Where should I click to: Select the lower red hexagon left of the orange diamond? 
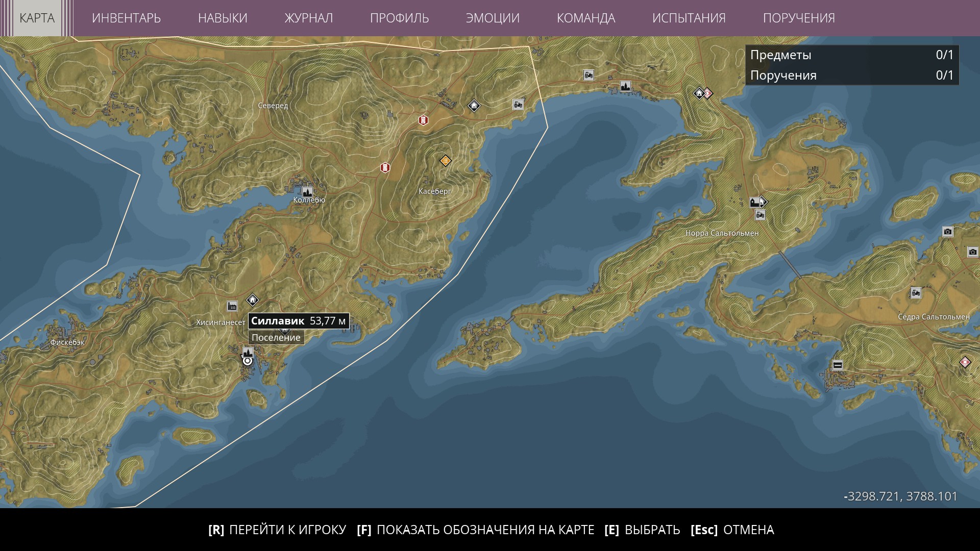tap(385, 167)
